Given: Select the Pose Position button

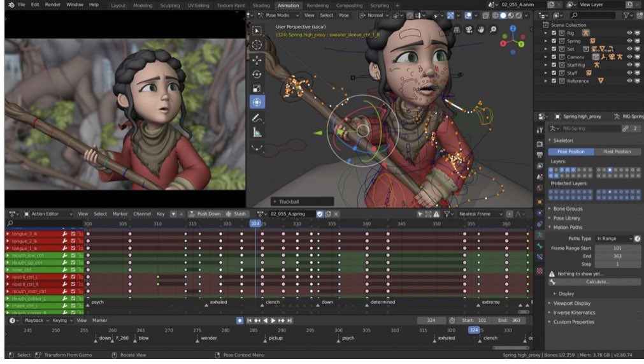Looking at the screenshot, I should (x=571, y=152).
